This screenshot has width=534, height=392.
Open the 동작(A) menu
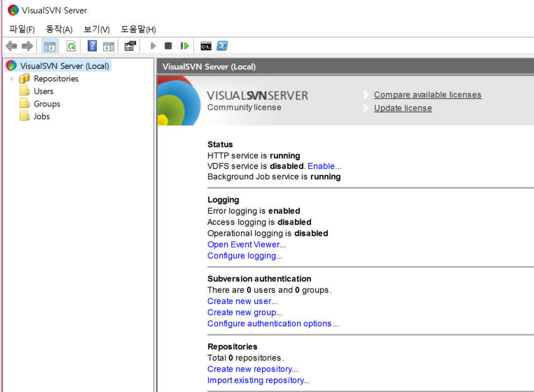(x=59, y=30)
